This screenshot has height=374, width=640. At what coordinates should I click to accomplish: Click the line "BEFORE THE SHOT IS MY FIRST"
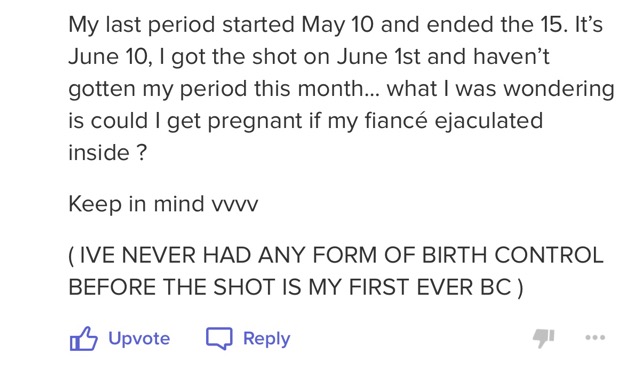pyautogui.click(x=296, y=287)
